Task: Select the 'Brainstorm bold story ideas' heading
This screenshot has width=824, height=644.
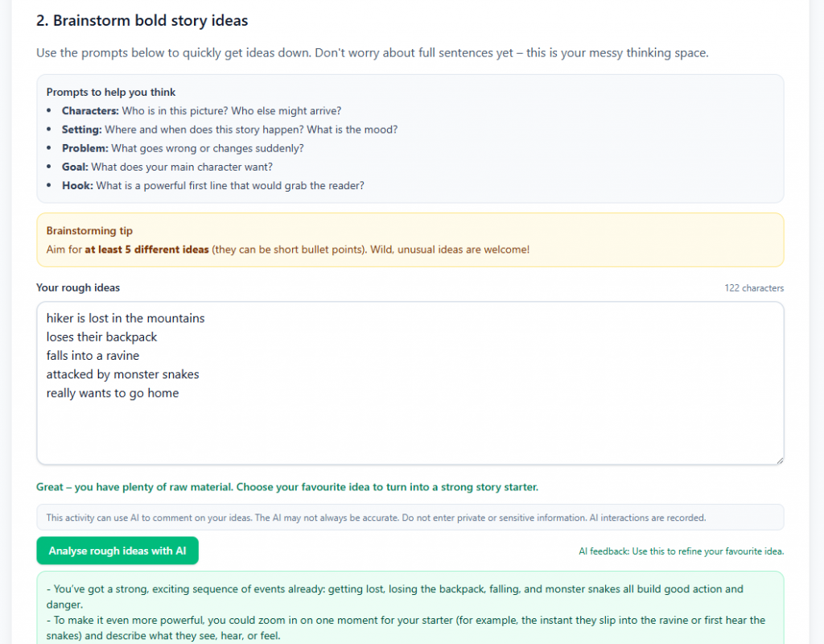Action: pyautogui.click(x=142, y=21)
